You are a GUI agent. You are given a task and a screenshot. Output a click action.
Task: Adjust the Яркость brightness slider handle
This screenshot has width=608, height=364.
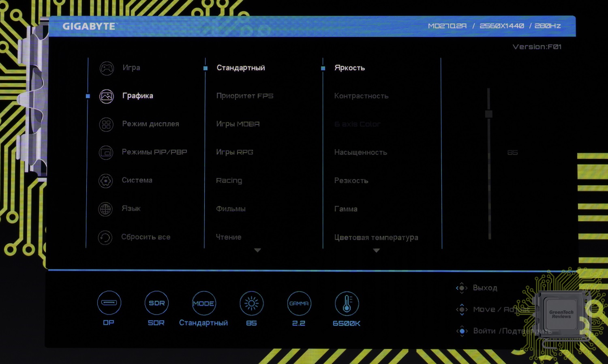pos(489,114)
